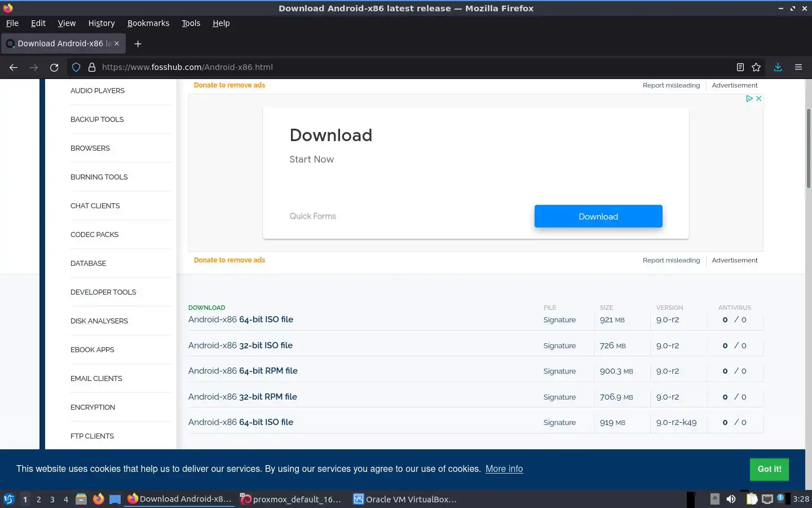Image resolution: width=812 pixels, height=508 pixels.
Task: Accept cookies with Got it! button
Action: (769, 469)
